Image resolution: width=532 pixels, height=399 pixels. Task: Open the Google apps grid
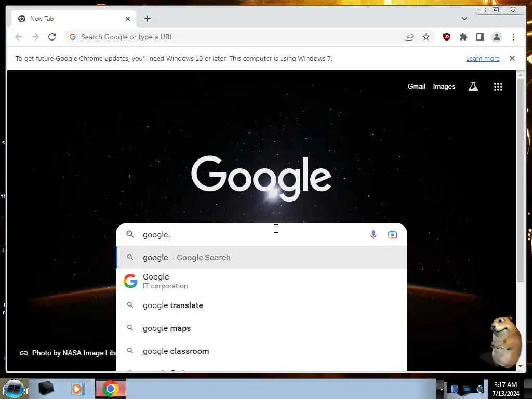pos(498,87)
